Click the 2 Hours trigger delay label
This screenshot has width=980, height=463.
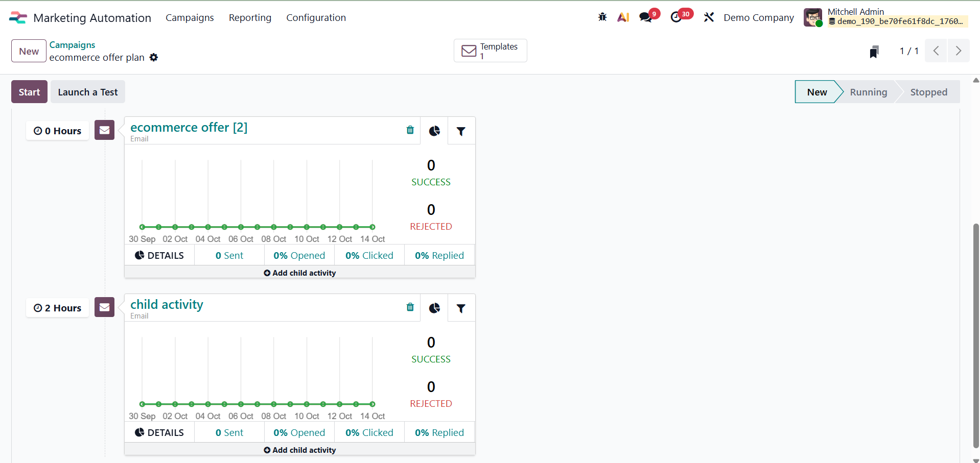click(x=57, y=307)
